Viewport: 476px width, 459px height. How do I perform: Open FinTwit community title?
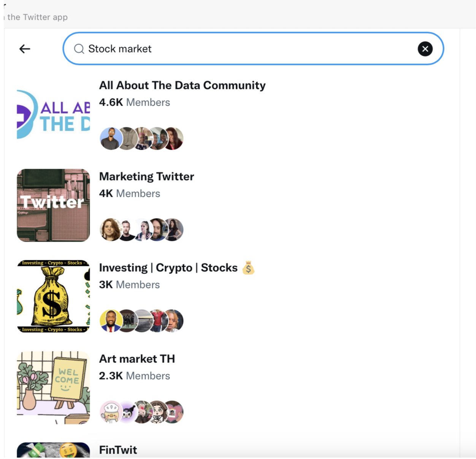click(x=118, y=450)
